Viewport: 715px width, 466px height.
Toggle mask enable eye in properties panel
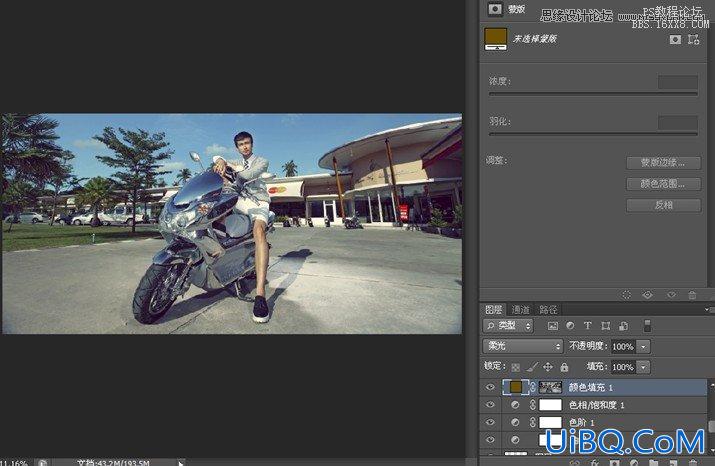(671, 295)
